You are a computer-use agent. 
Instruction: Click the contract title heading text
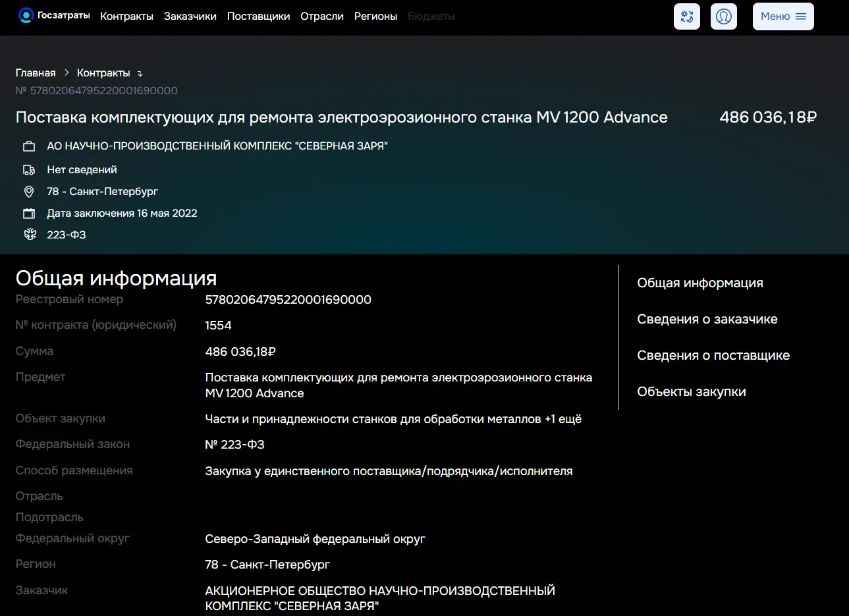pyautogui.click(x=342, y=117)
